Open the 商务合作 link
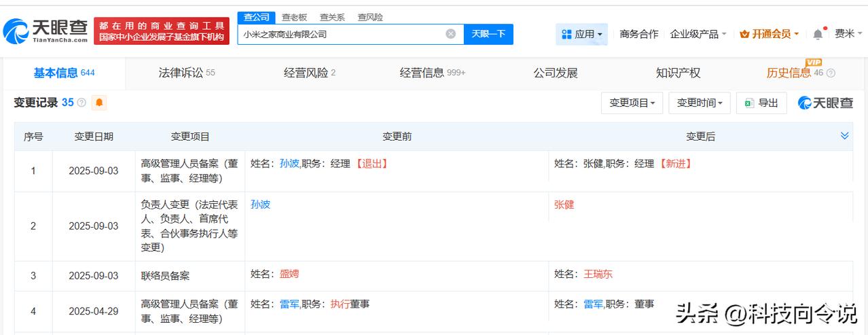 [x=639, y=34]
